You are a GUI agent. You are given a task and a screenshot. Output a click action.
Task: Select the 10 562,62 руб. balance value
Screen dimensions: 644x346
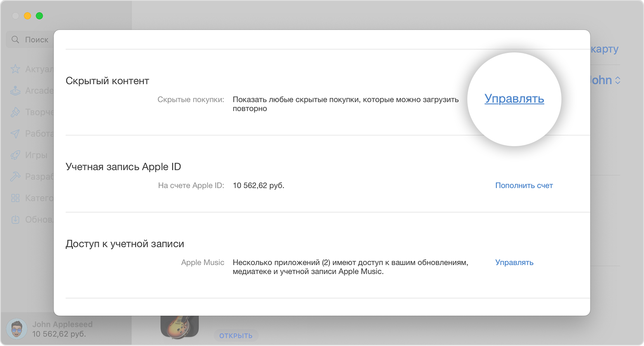click(258, 185)
